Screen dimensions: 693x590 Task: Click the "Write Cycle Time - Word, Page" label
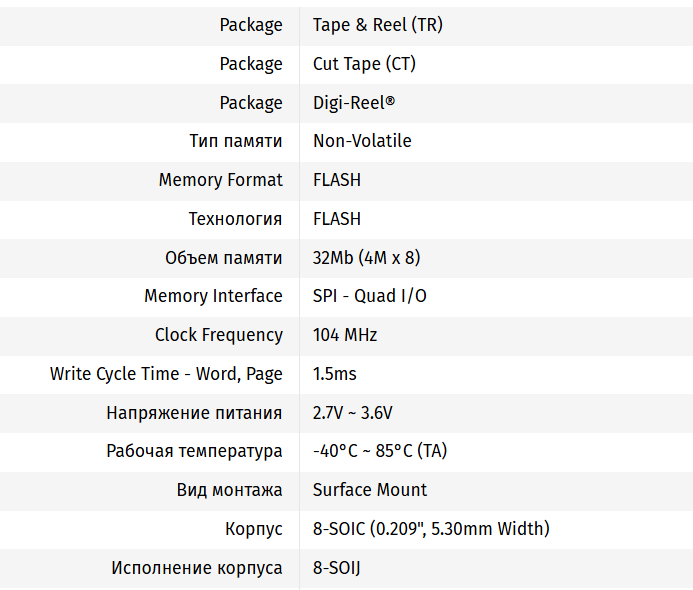pyautogui.click(x=166, y=374)
